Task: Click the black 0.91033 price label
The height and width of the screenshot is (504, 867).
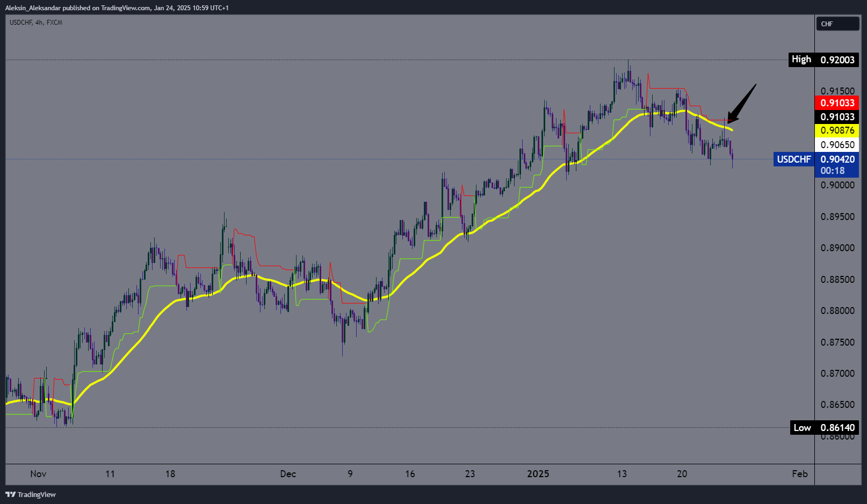Action: (x=837, y=117)
